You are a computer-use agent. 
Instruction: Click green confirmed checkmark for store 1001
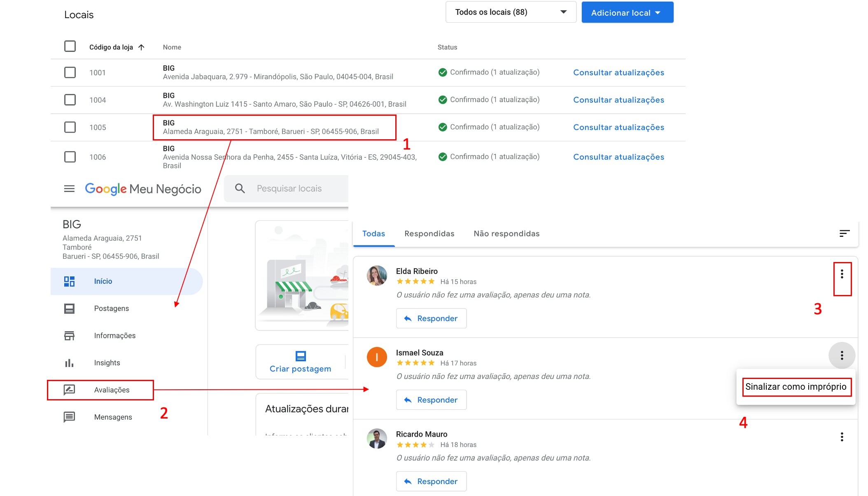(443, 73)
